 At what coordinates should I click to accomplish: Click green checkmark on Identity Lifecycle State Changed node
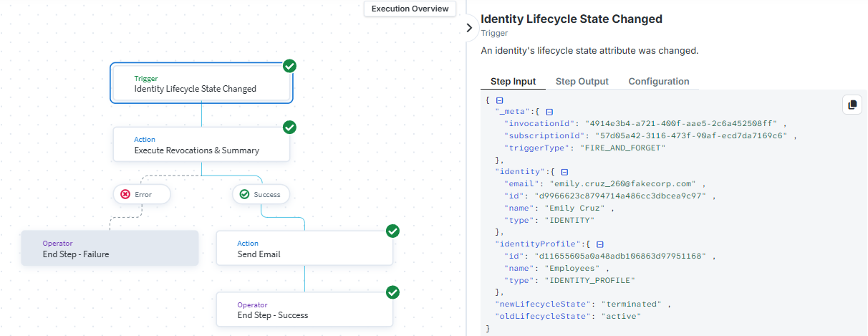pos(289,66)
